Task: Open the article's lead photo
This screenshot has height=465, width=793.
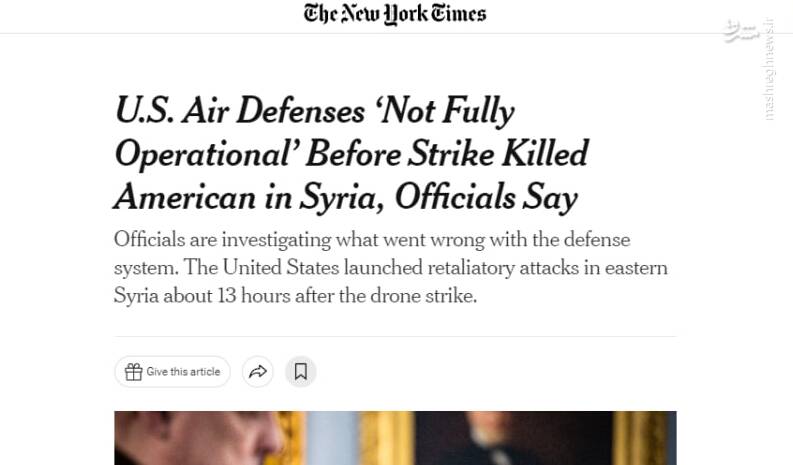Action: pyautogui.click(x=395, y=438)
